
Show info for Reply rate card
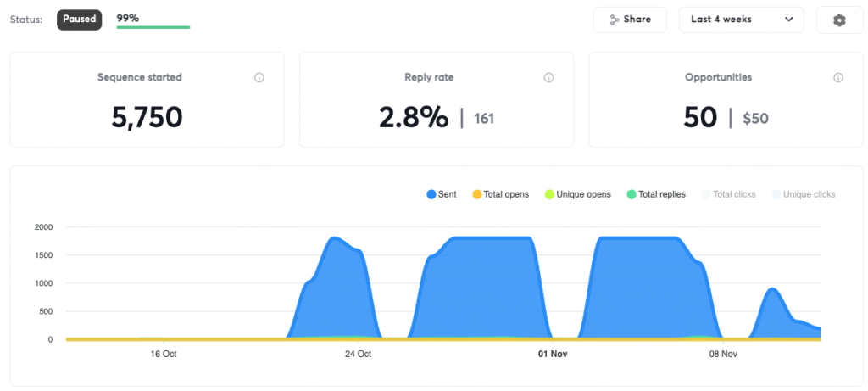point(548,77)
